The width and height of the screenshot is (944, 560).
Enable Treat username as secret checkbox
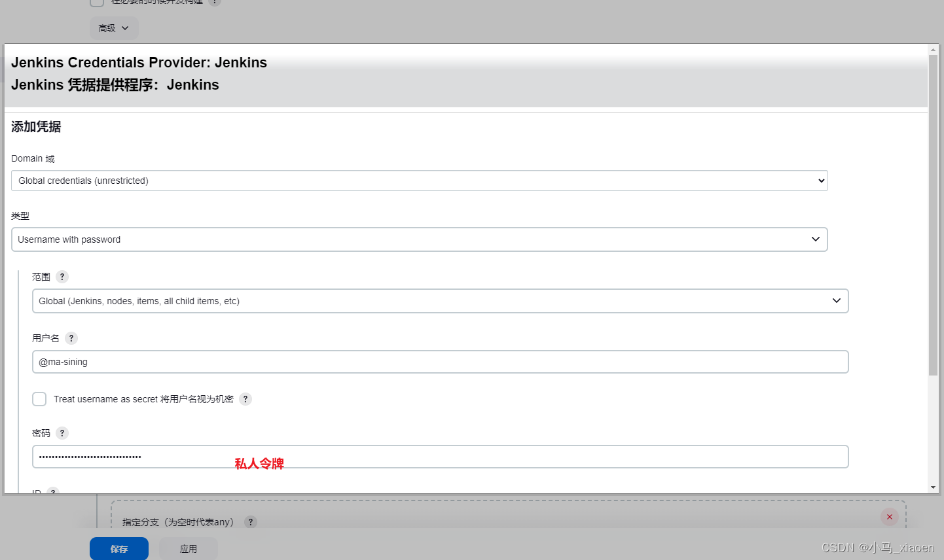tap(39, 399)
